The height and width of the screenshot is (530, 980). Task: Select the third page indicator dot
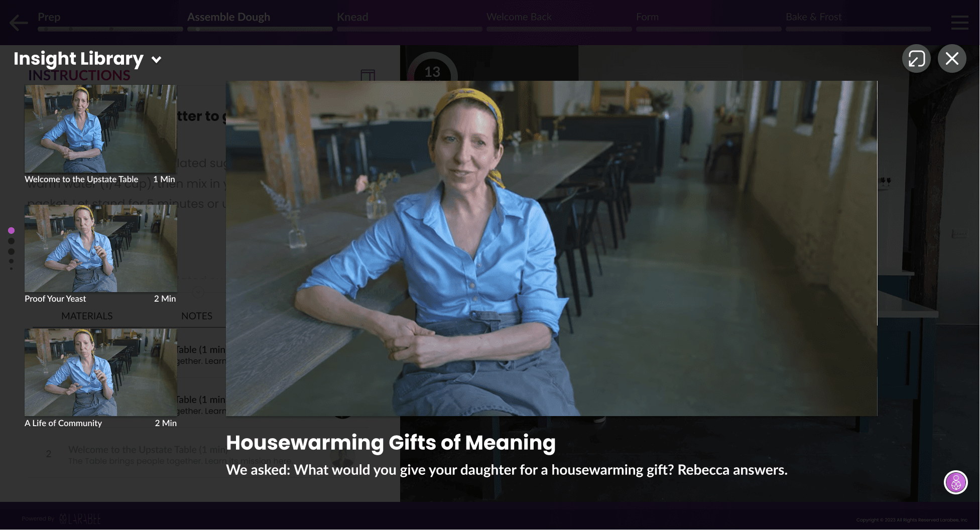pos(11,251)
